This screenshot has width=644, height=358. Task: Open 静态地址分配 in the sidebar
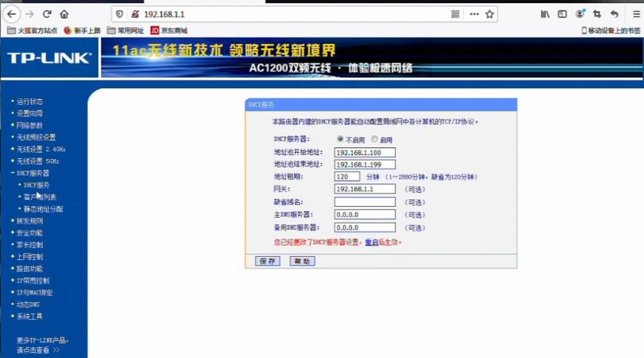[x=43, y=209]
